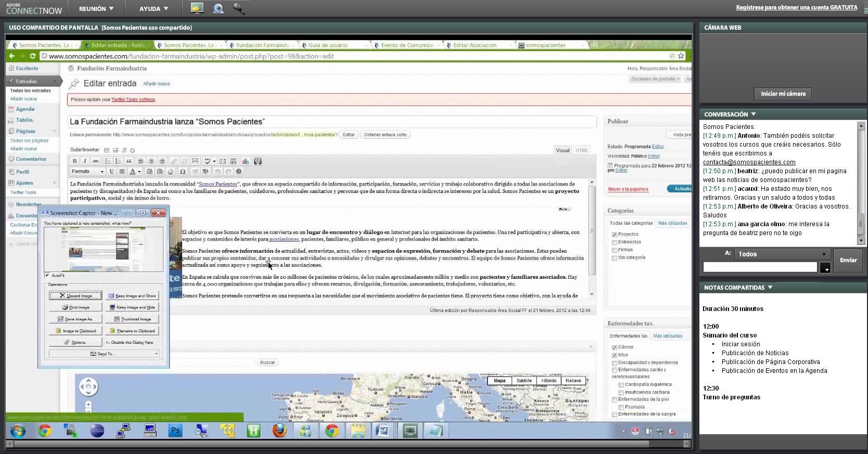Paste as plain text icon
The width and height of the screenshot is (868, 454).
tap(150, 171)
